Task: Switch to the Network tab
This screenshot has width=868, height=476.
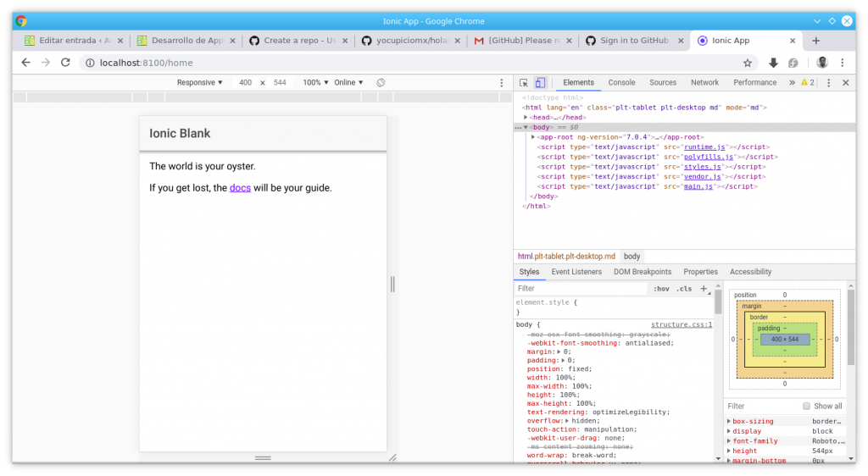Action: tap(704, 82)
